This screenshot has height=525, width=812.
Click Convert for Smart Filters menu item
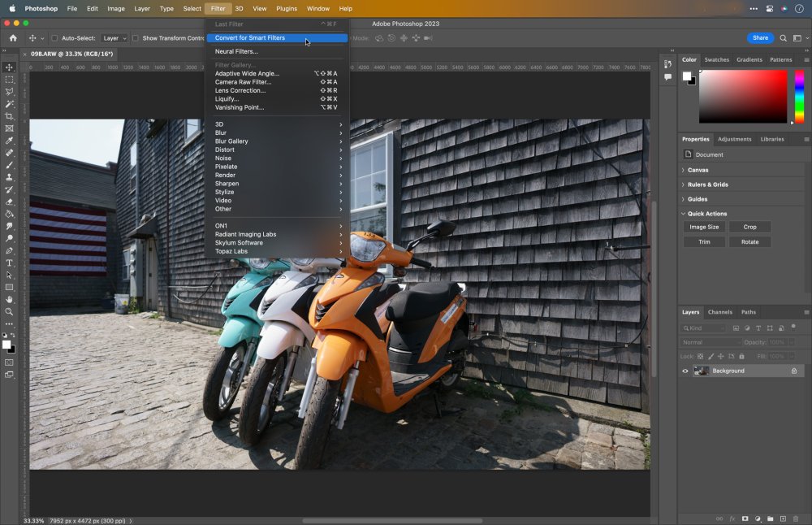(x=250, y=37)
